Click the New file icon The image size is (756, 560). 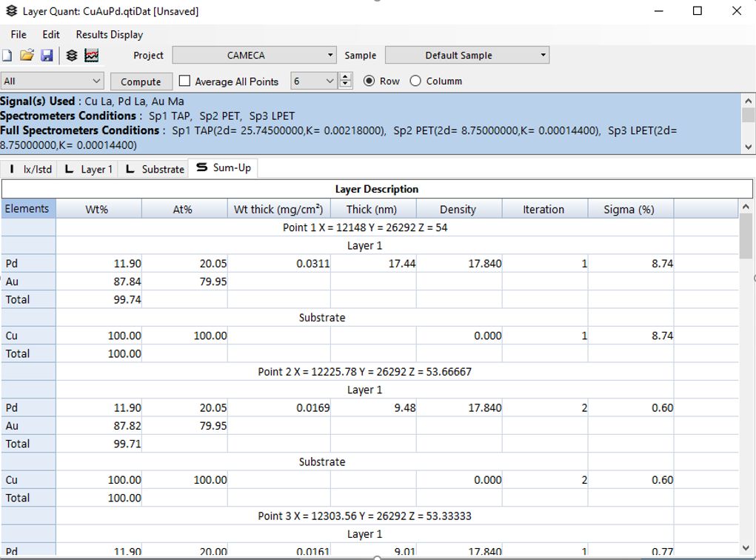(7, 56)
